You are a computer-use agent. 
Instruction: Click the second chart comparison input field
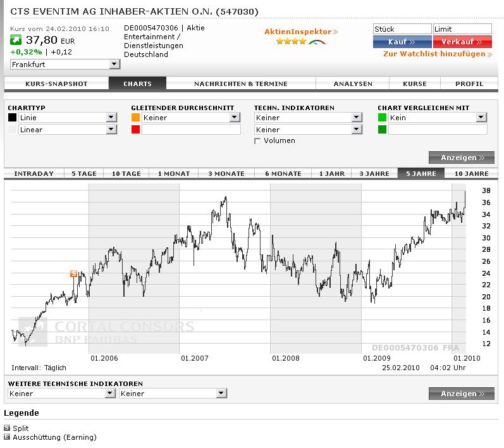tap(438, 129)
